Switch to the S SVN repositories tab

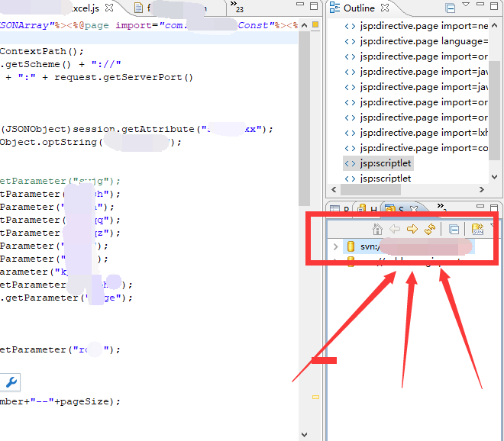(395, 209)
